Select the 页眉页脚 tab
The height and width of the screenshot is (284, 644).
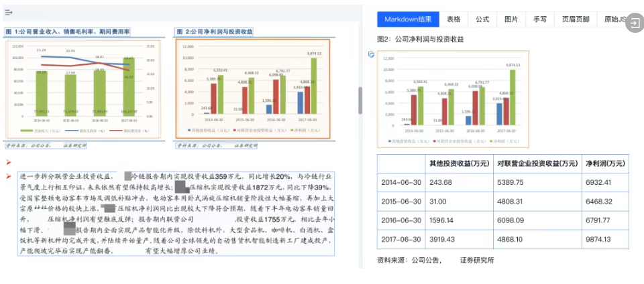pyautogui.click(x=576, y=19)
